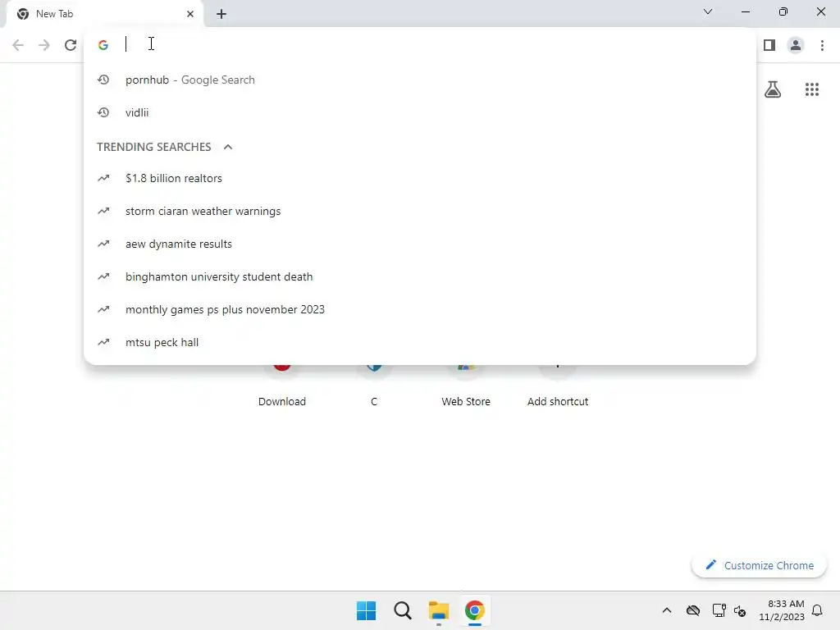Screen dimensions: 840x630
Task: Select the $1.8 billion realtors suggestion
Action: click(420, 178)
